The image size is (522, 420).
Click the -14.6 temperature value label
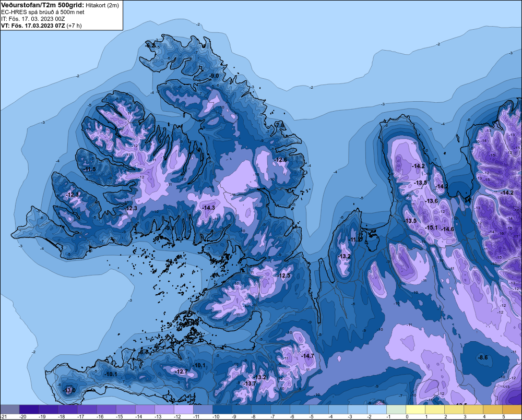tap(448, 229)
